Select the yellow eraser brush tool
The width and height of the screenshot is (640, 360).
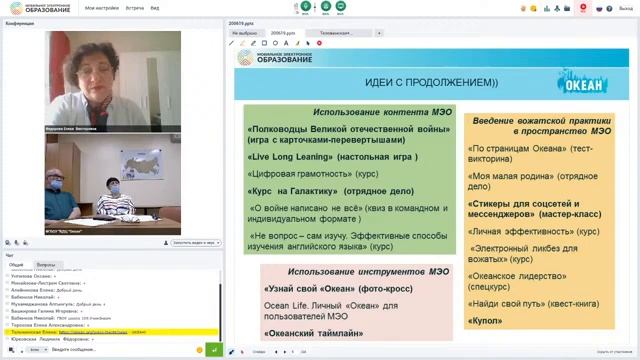coord(298,43)
